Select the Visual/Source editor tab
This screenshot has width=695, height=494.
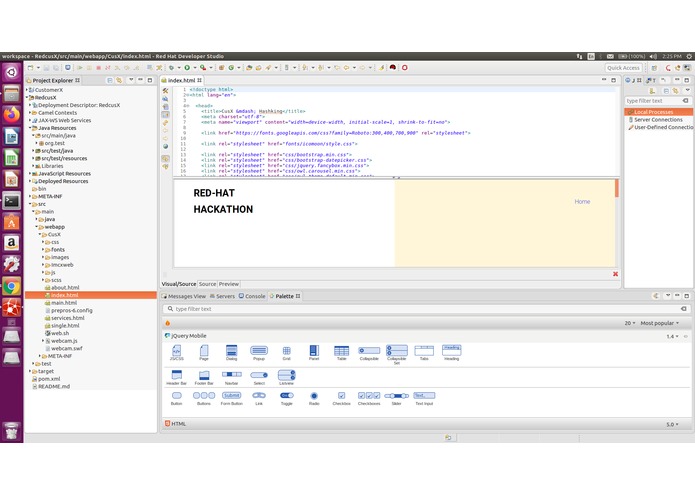tap(179, 284)
